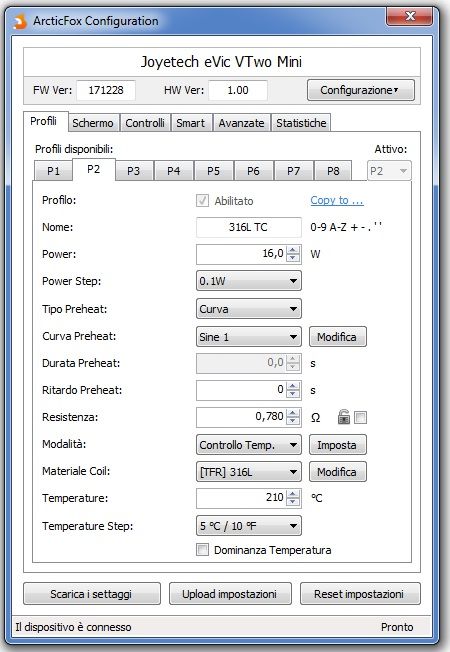Select the Profili tab

pos(44,121)
